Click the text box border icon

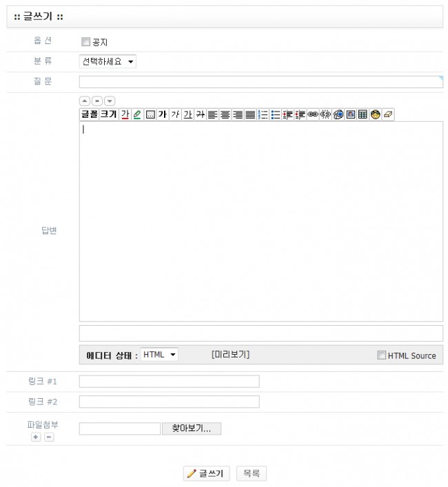pos(150,114)
